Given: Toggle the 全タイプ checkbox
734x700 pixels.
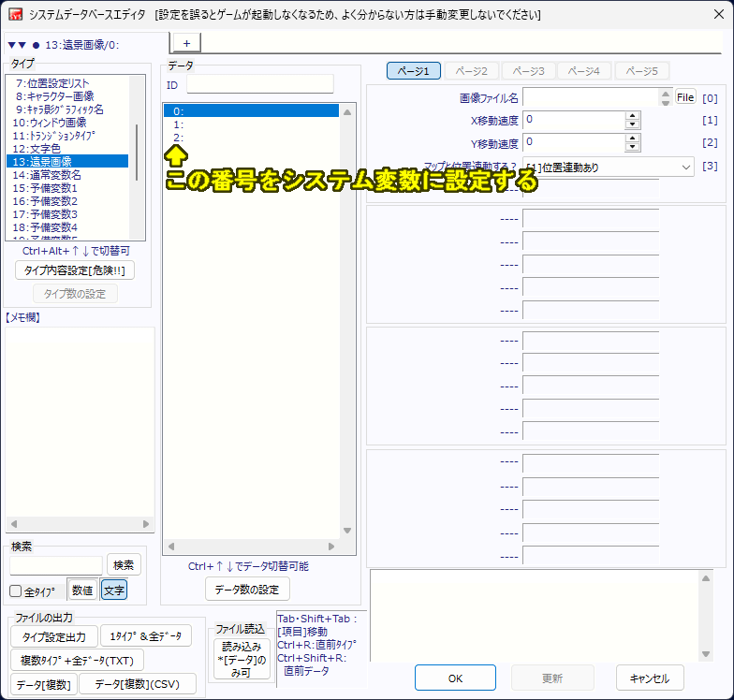Looking at the screenshot, I should [x=16, y=591].
